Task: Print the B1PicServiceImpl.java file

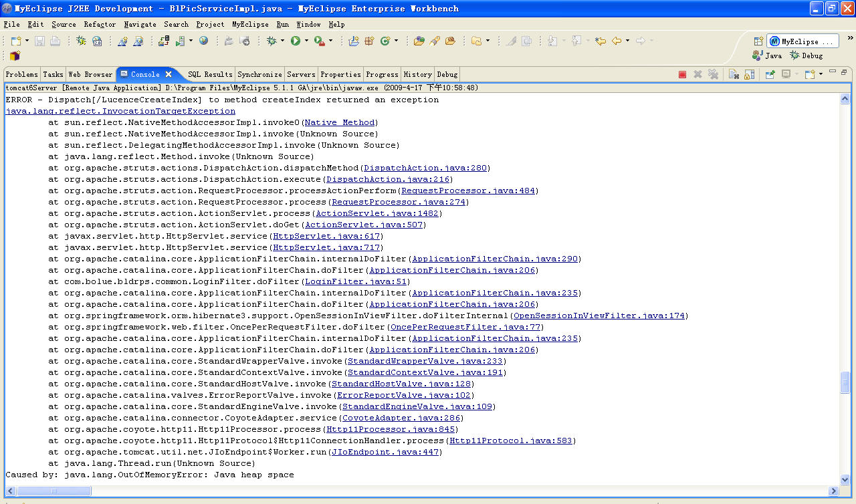Action: pos(55,40)
